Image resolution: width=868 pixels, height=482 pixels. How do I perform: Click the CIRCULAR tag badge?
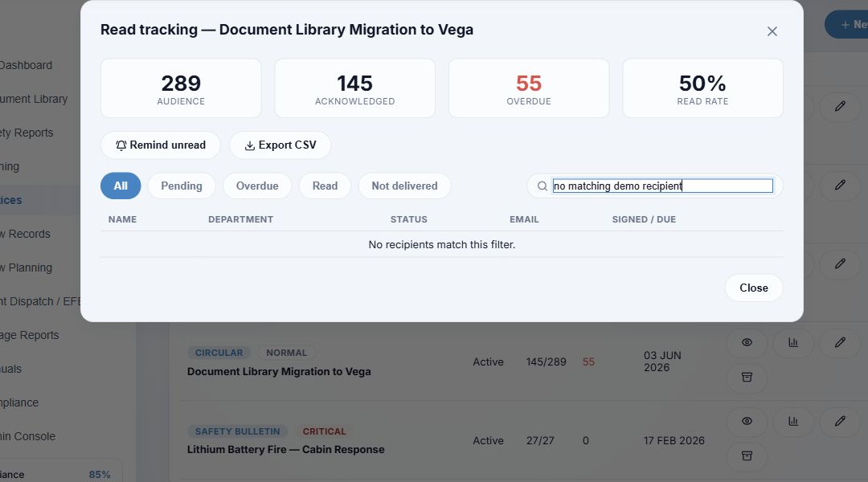tap(219, 353)
